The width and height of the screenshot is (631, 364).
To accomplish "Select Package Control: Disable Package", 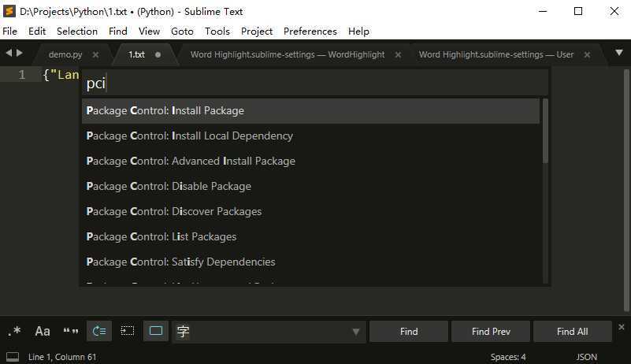I will (x=310, y=187).
